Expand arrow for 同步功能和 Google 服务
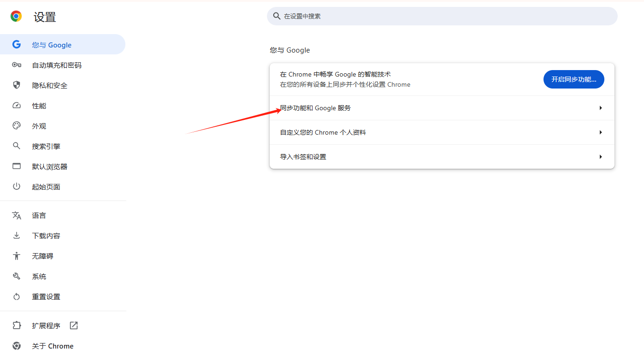The height and width of the screenshot is (355, 644). coord(601,108)
